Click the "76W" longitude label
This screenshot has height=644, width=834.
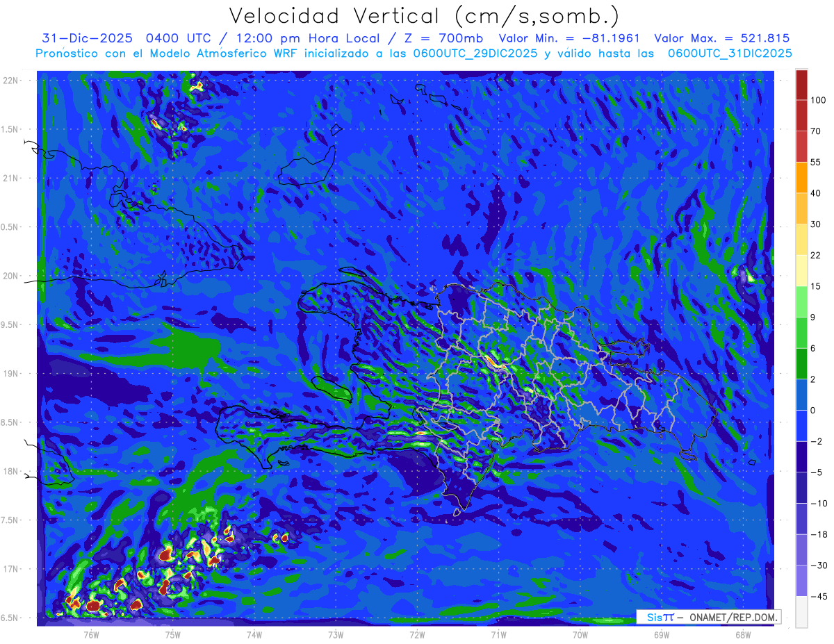91,634
